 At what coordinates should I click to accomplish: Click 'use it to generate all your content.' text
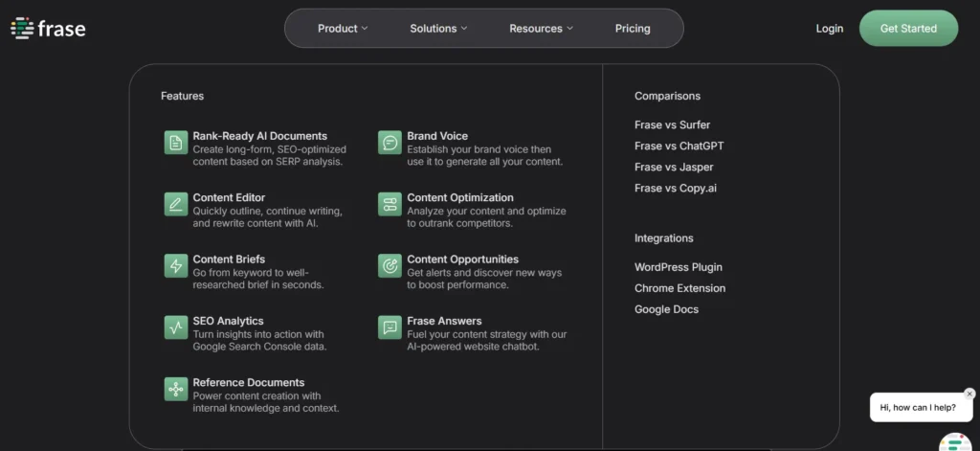(485, 162)
